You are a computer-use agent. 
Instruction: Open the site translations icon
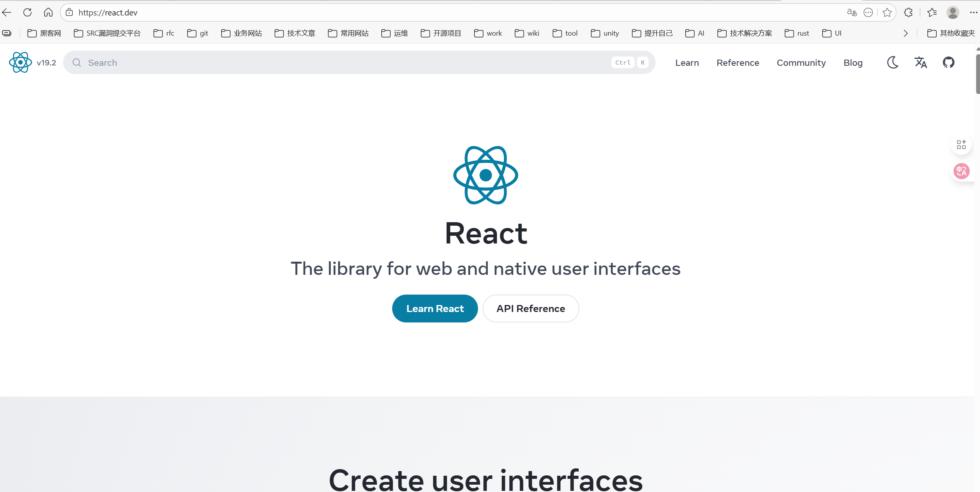click(920, 62)
